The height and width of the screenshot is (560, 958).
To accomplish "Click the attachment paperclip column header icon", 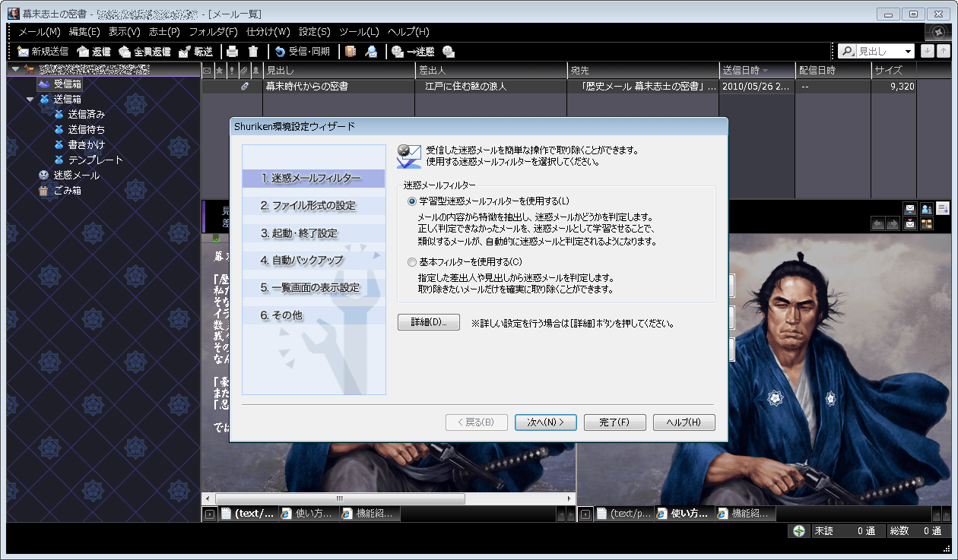I will (x=244, y=70).
